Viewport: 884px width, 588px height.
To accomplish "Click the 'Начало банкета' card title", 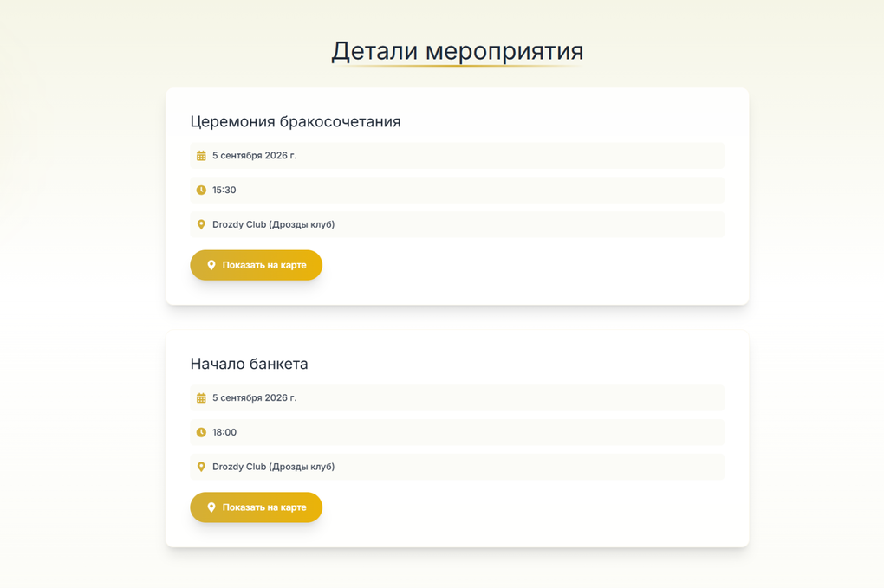I will coord(249,364).
